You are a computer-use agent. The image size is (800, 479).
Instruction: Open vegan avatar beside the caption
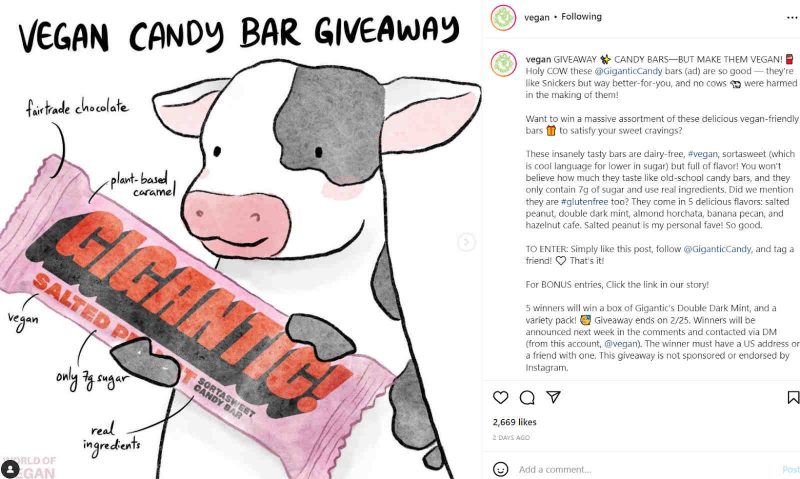[x=503, y=64]
